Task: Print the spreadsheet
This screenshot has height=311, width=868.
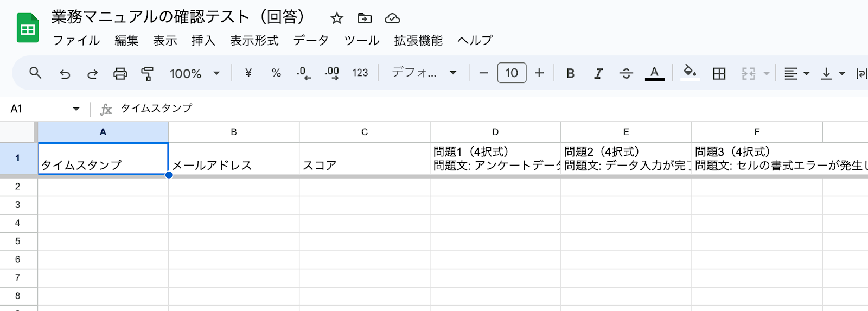Action: click(120, 73)
